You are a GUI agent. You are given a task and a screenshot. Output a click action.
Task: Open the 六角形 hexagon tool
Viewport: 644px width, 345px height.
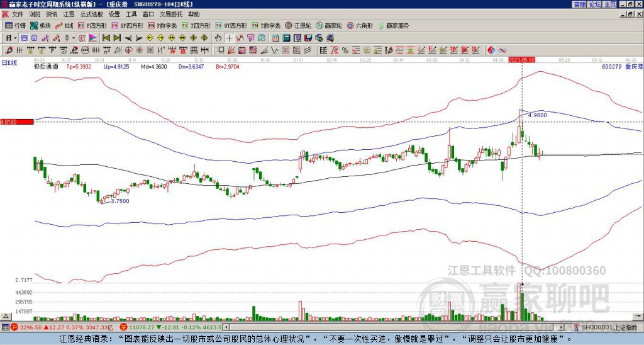pyautogui.click(x=360, y=25)
